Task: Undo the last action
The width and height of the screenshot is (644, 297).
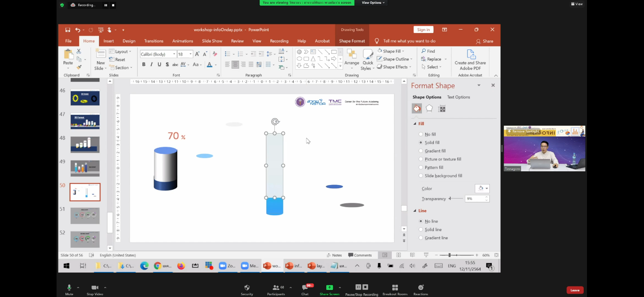Action: [x=78, y=30]
